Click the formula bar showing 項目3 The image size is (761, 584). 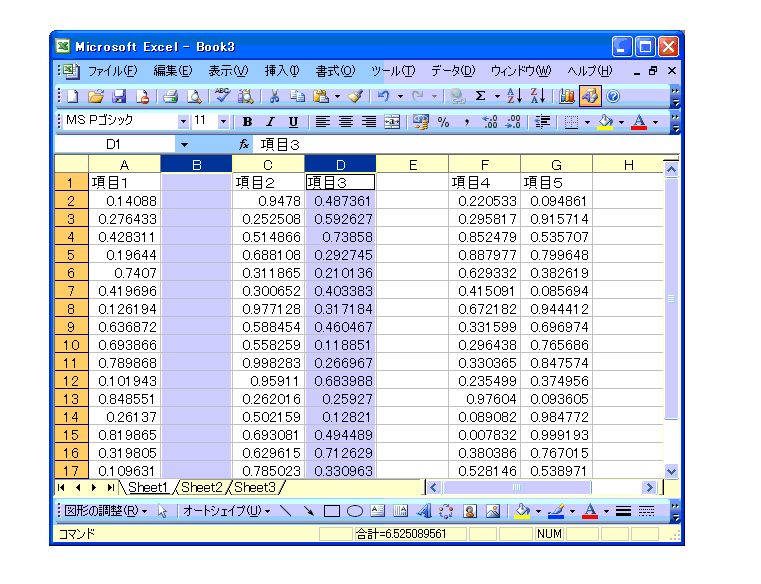pos(466,145)
